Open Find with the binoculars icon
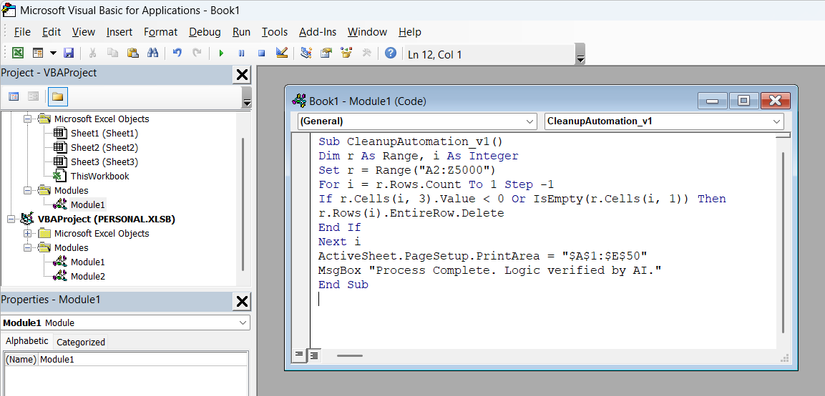The height and width of the screenshot is (396, 825). tap(153, 53)
